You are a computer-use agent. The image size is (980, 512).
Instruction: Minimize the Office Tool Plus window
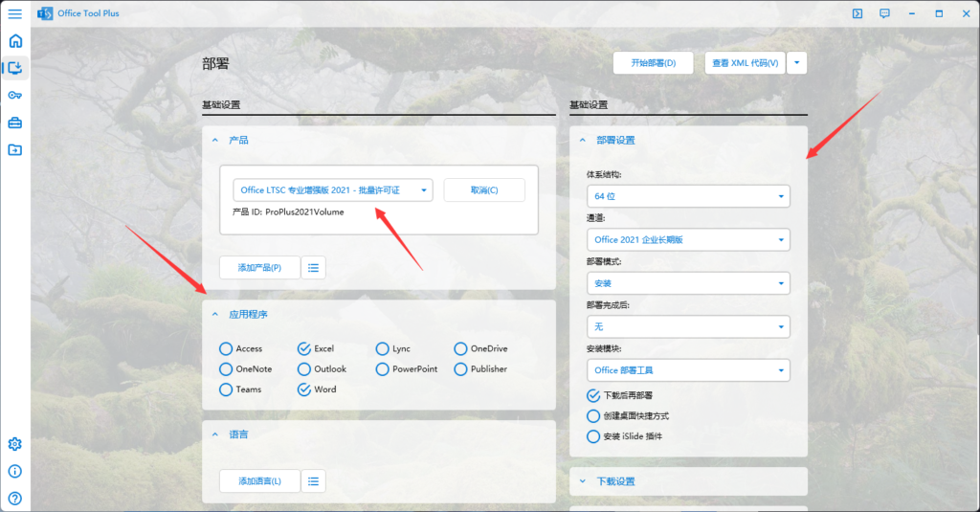(912, 13)
